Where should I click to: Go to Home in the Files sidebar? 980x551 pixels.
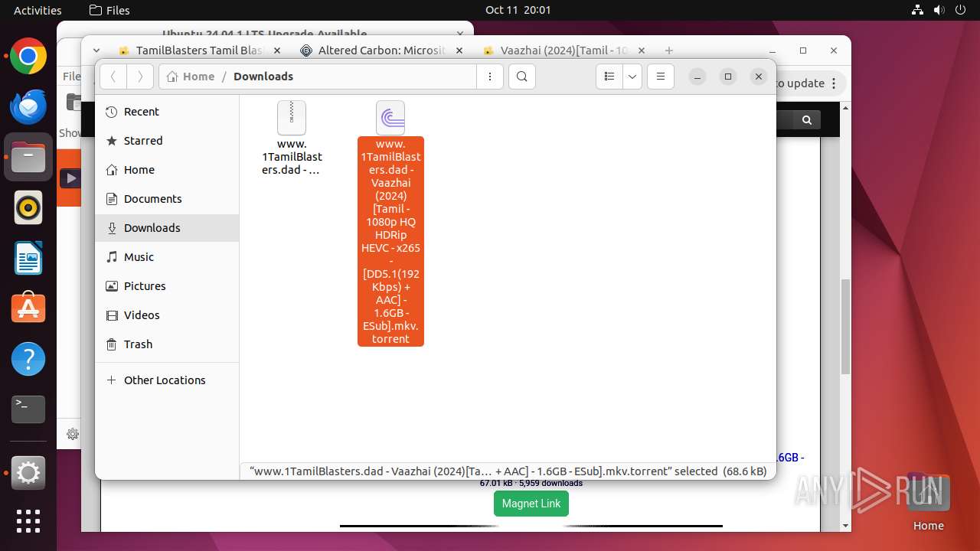point(167,170)
